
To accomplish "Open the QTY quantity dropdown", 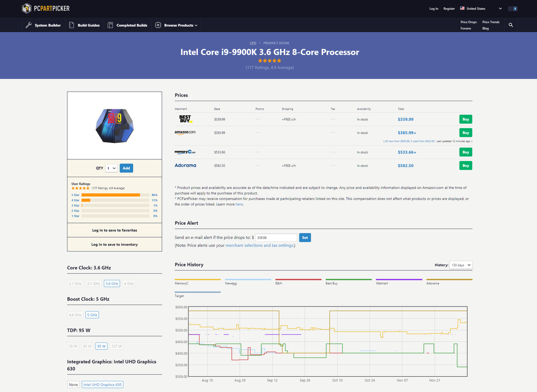I will coord(111,168).
